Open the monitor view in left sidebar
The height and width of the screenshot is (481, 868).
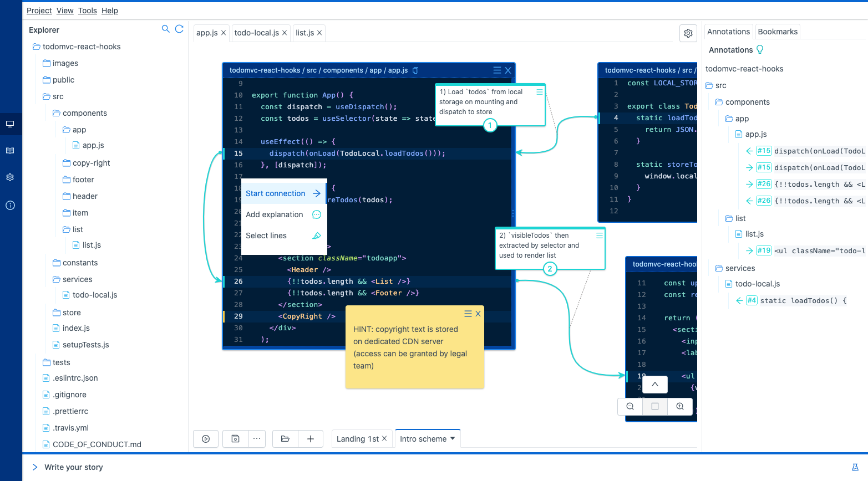point(10,124)
